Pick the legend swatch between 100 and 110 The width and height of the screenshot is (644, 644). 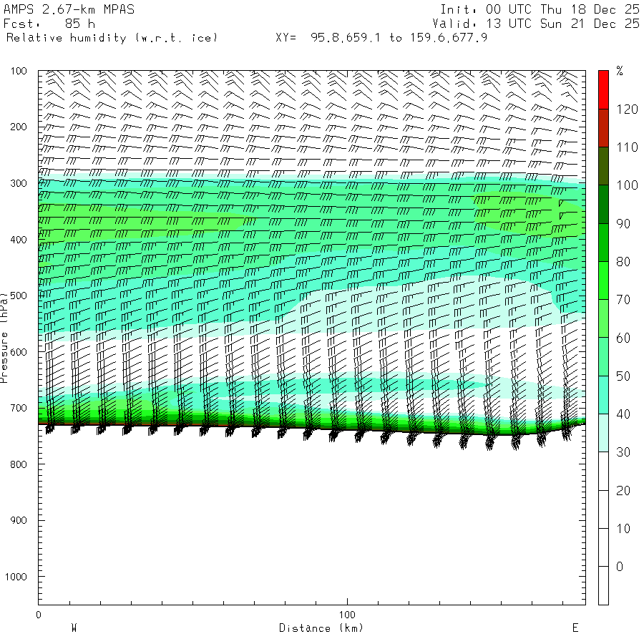click(x=603, y=166)
